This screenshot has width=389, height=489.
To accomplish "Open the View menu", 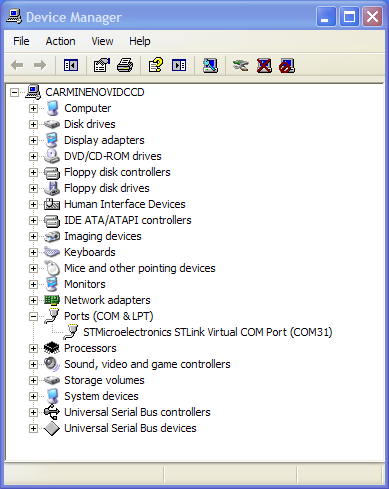I will (102, 41).
